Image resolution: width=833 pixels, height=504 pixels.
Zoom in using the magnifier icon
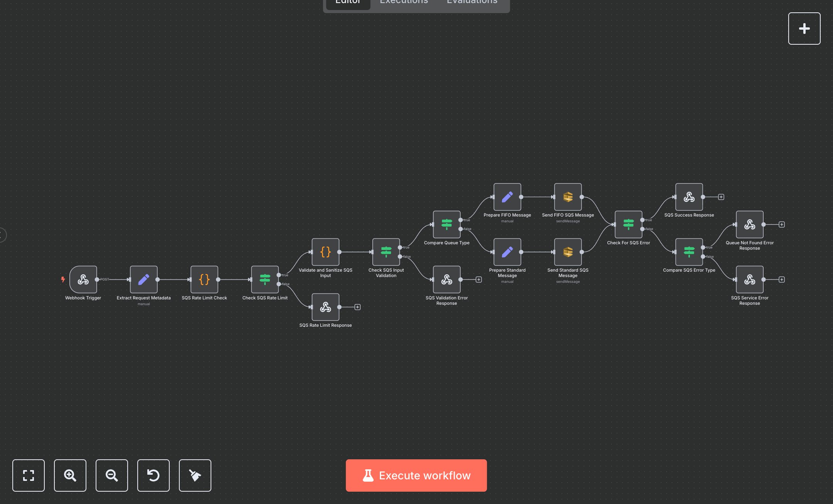pyautogui.click(x=70, y=475)
